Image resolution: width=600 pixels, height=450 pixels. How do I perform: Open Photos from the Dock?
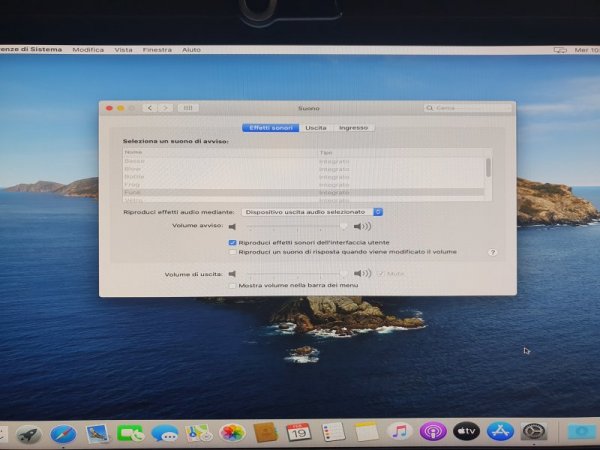pyautogui.click(x=232, y=433)
